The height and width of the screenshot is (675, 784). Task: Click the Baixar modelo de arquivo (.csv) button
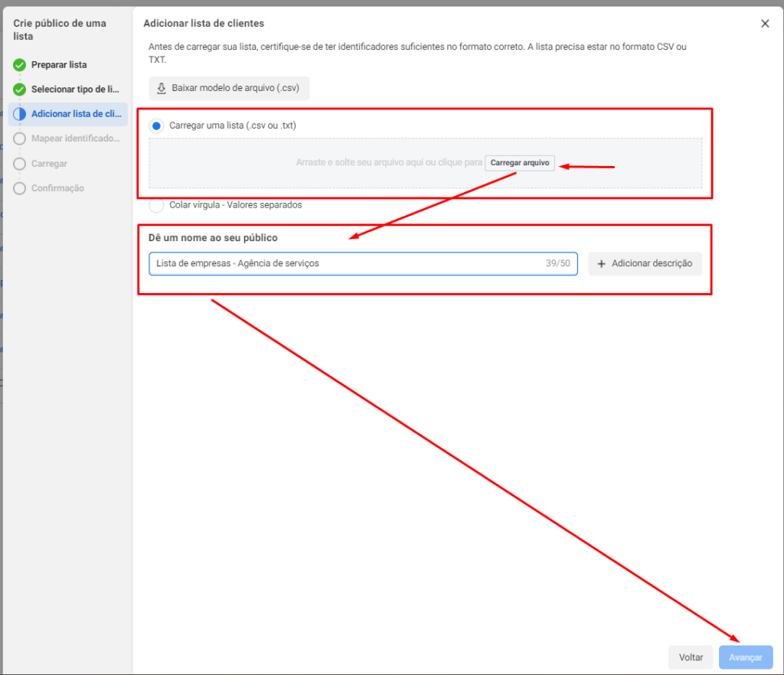point(229,88)
